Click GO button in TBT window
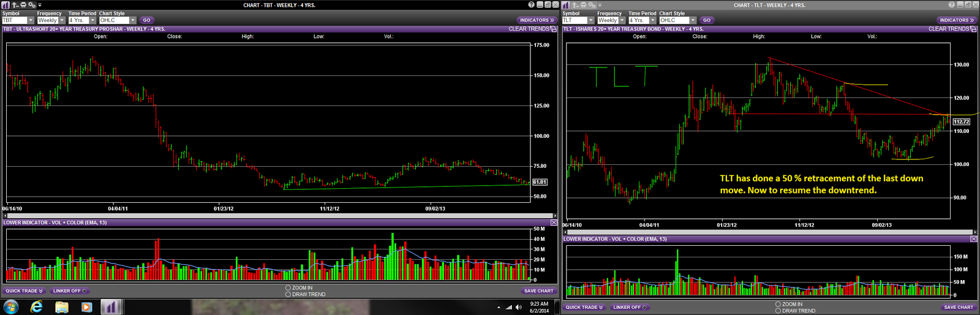Image resolution: width=980 pixels, height=315 pixels. click(146, 20)
